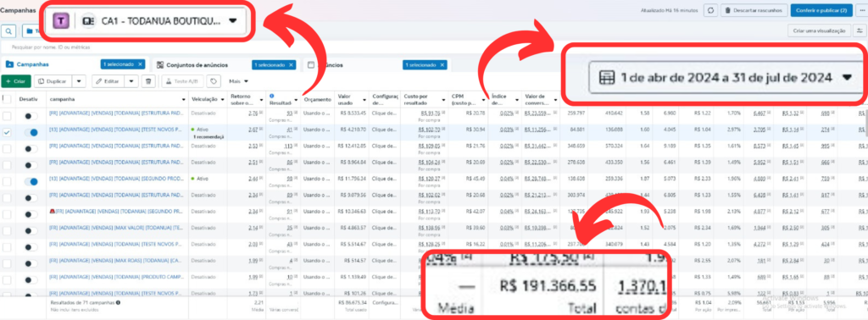868x320 pixels.
Task: Open the date range dropdown selector
Action: pos(847,78)
